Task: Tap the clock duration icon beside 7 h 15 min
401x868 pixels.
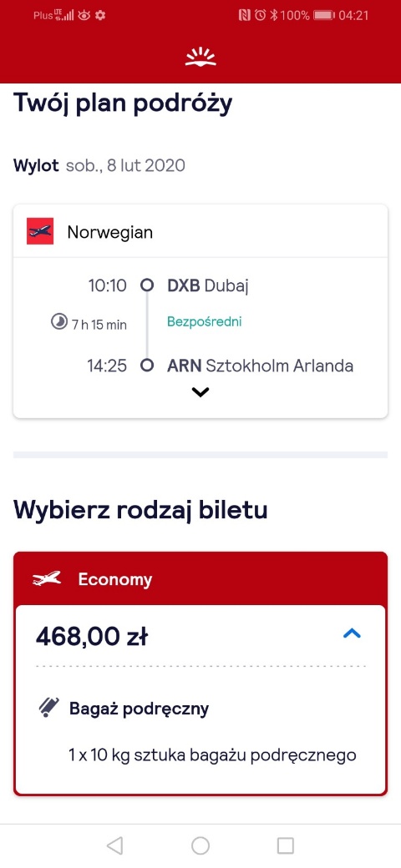Action: [58, 321]
